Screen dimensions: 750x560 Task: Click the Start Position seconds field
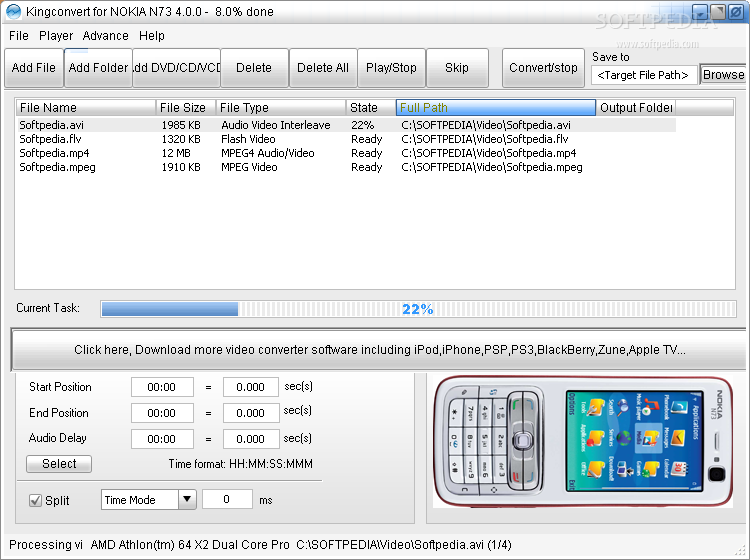pos(251,387)
